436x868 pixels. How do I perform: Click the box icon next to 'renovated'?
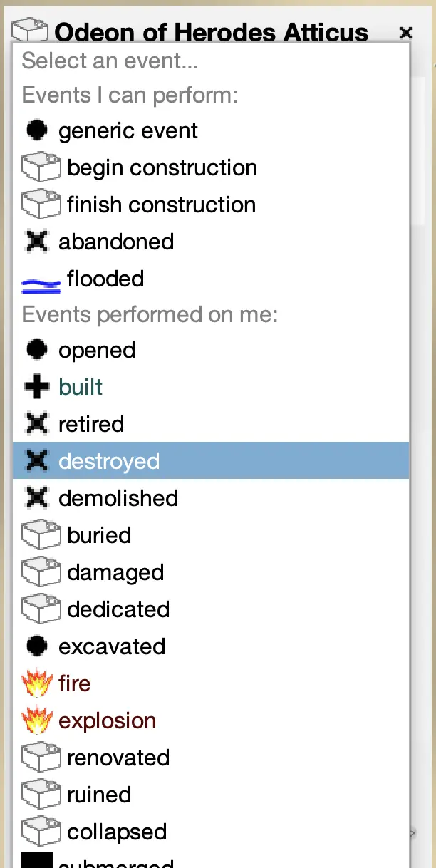41,758
